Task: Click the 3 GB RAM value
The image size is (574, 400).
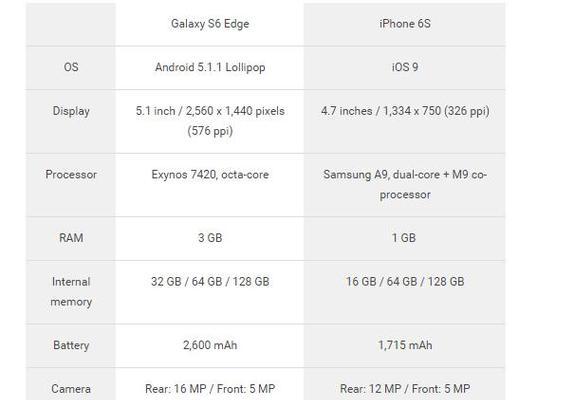Action: [x=210, y=238]
